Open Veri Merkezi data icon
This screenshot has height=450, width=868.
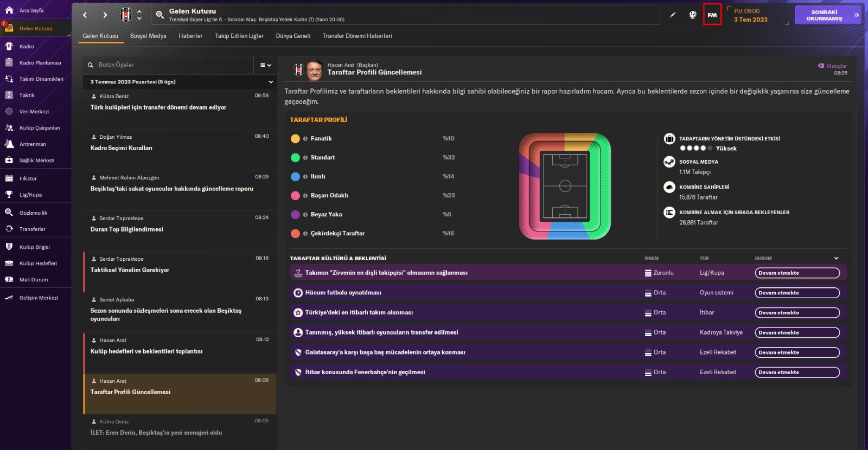(9, 112)
